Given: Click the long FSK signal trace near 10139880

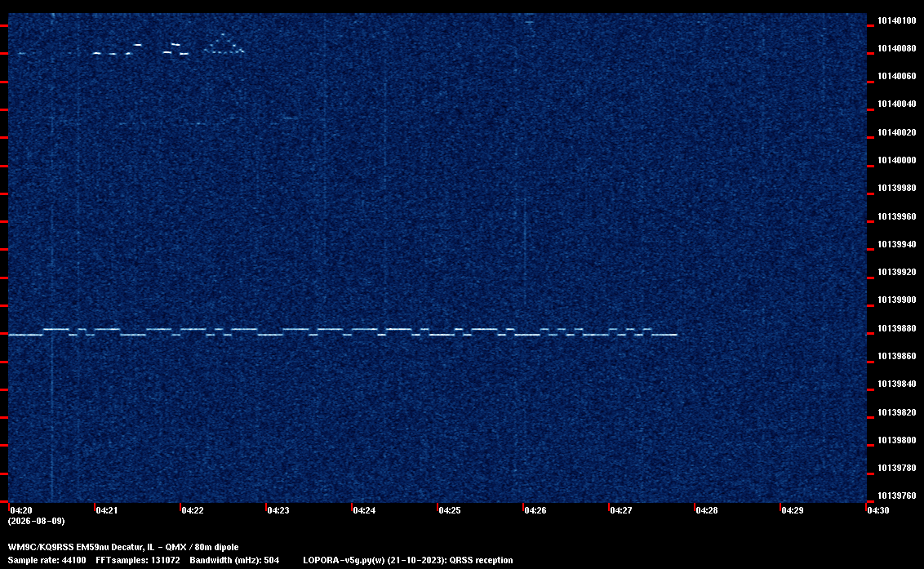Looking at the screenshot, I should pos(343,331).
